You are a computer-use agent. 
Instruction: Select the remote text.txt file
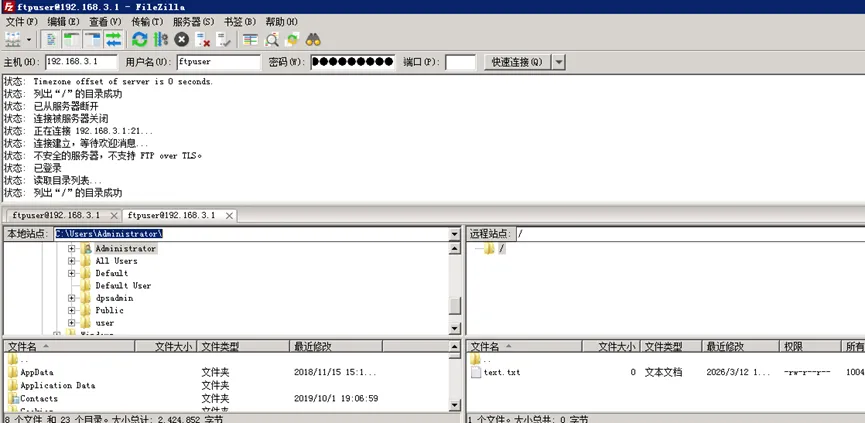[666, 372]
